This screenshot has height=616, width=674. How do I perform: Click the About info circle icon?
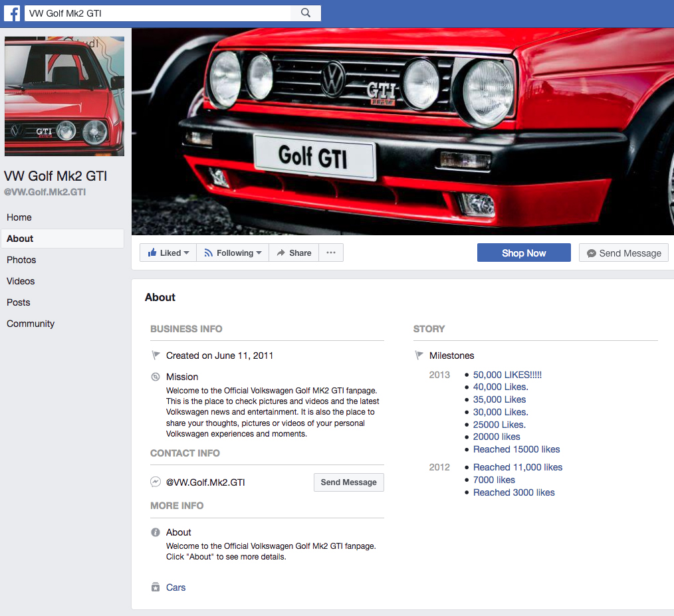click(156, 532)
